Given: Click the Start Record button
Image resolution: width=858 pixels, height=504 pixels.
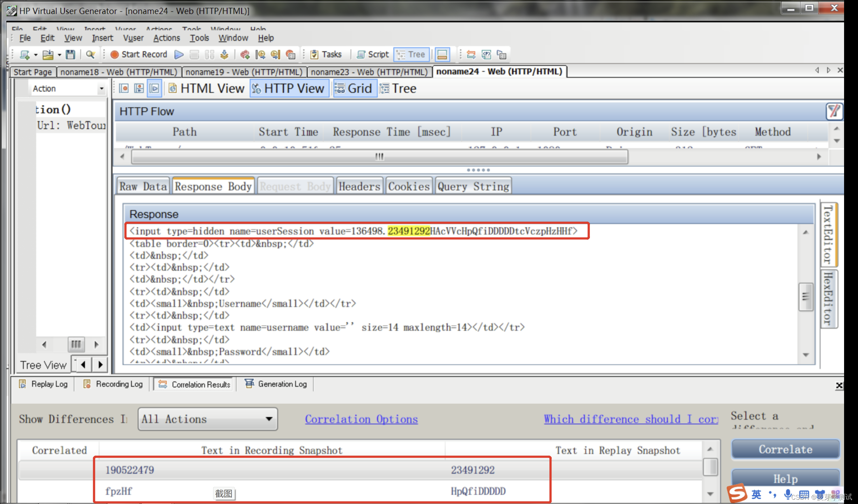Looking at the screenshot, I should tap(139, 54).
